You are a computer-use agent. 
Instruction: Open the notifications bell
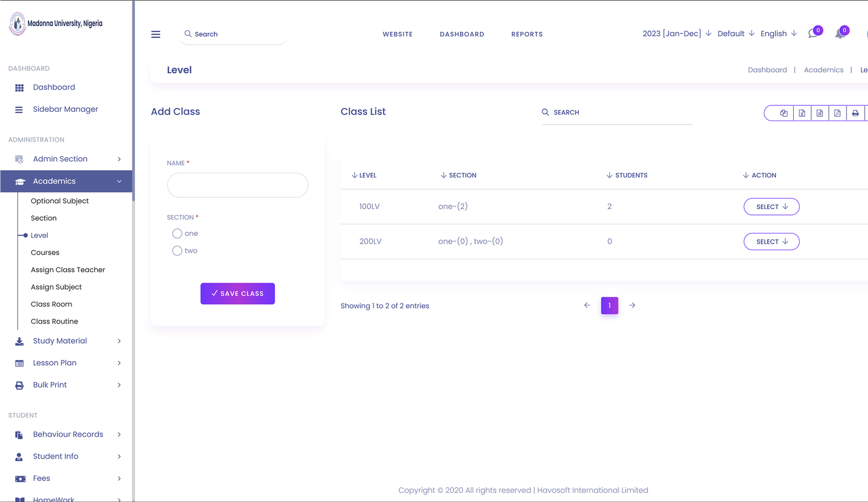tap(840, 34)
